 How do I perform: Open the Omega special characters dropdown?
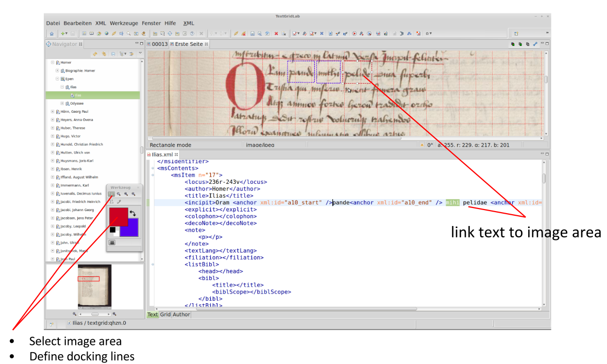point(429,33)
